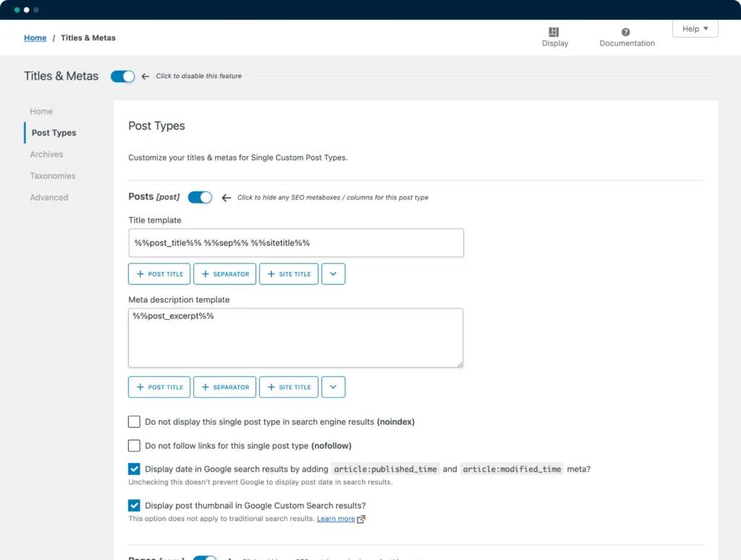741x560 pixels.
Task: Click the plus icon on title Post Title button
Action: [140, 274]
